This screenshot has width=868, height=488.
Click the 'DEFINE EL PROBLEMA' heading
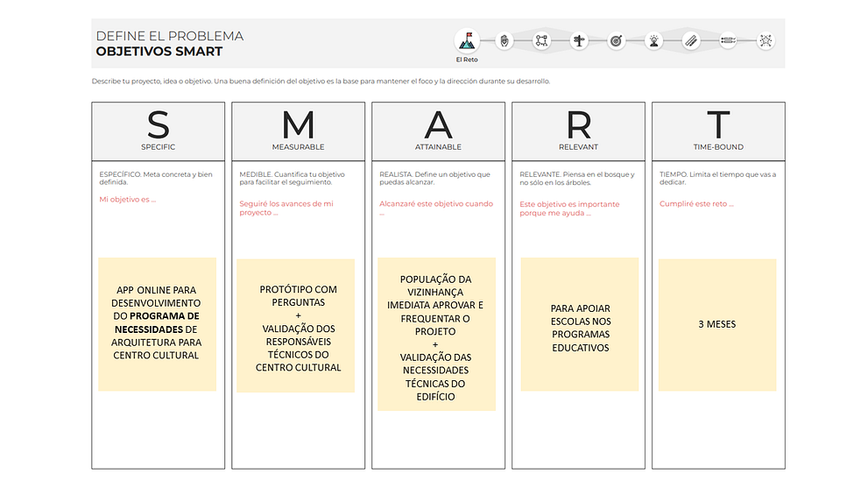pos(169,36)
